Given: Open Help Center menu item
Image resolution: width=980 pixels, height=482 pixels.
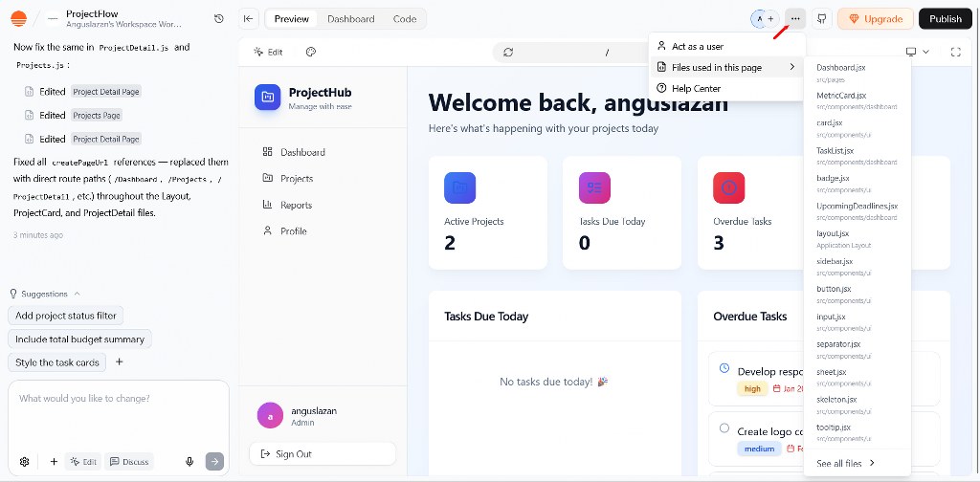Looking at the screenshot, I should [727, 89].
